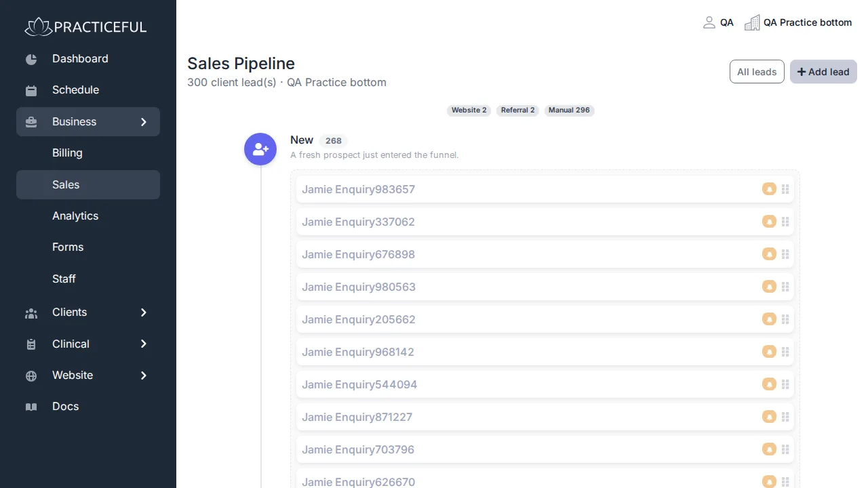This screenshot has width=868, height=488.
Task: Open lead Jamie Enquiry983657
Action: pos(545,189)
